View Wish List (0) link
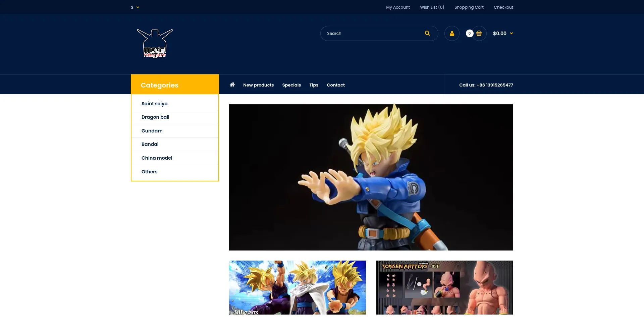This screenshot has height=333, width=644. (432, 7)
